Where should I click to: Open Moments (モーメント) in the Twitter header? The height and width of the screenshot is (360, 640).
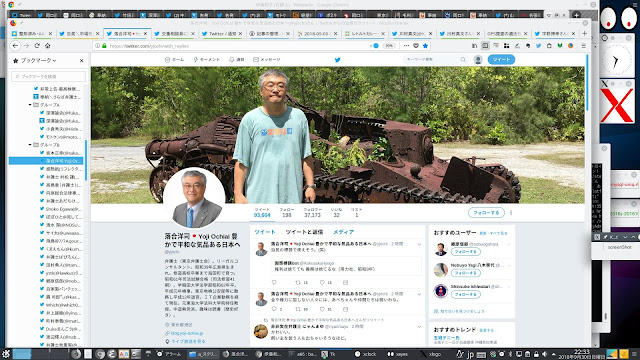(207, 60)
